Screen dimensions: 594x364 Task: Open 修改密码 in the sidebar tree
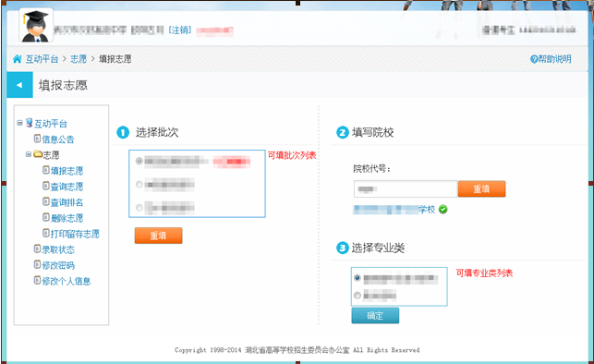point(58,265)
